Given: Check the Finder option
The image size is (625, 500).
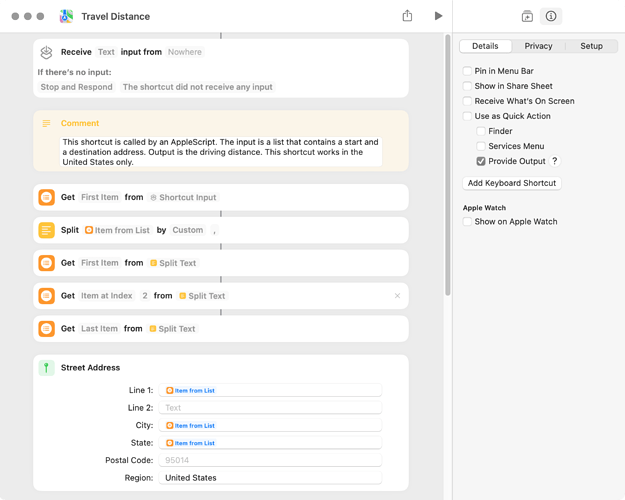Looking at the screenshot, I should (481, 131).
